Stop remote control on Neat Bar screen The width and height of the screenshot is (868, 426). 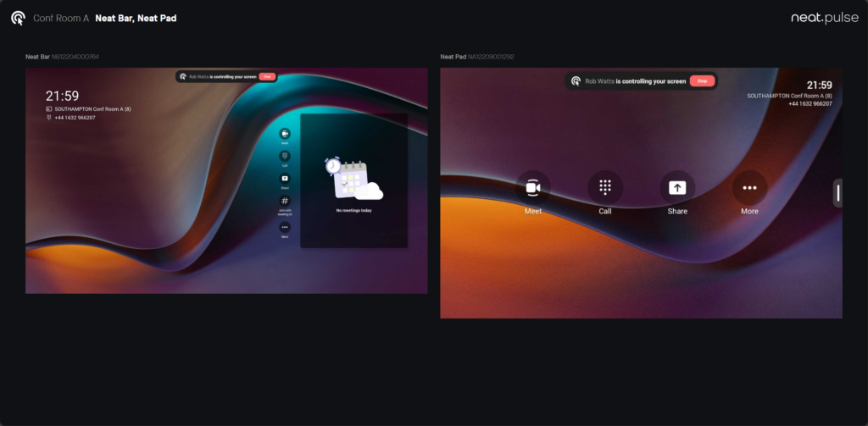267,76
